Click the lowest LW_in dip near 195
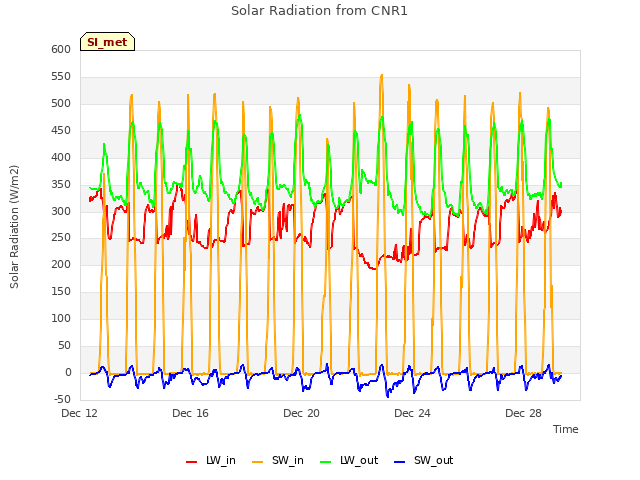Screen dimensions: 640x480 [374, 269]
